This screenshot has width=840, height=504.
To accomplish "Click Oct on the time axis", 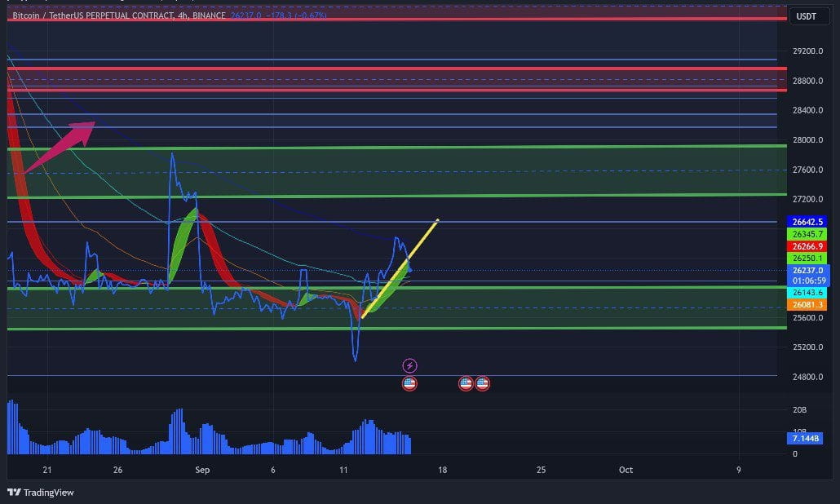I will [x=625, y=470].
